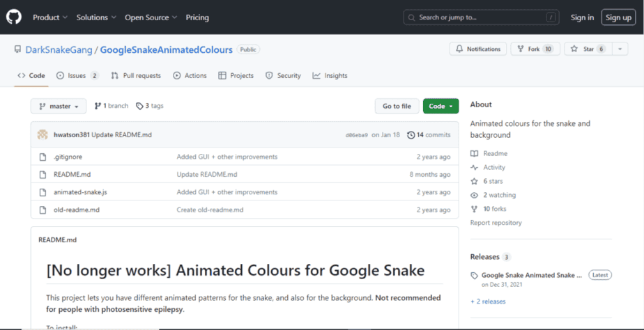Click the 8 months ago timestamp
Image resolution: width=644 pixels, height=330 pixels.
click(430, 175)
